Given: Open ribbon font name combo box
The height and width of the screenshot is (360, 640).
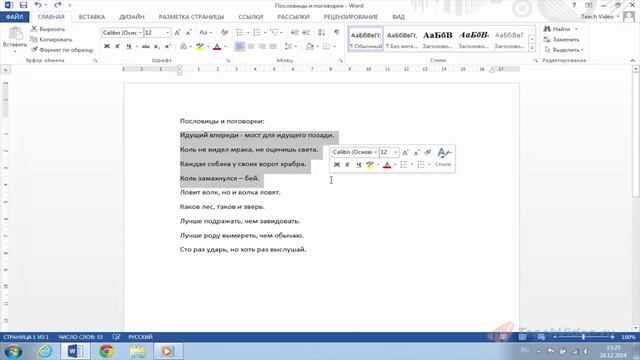Looking at the screenshot, I should (x=122, y=33).
